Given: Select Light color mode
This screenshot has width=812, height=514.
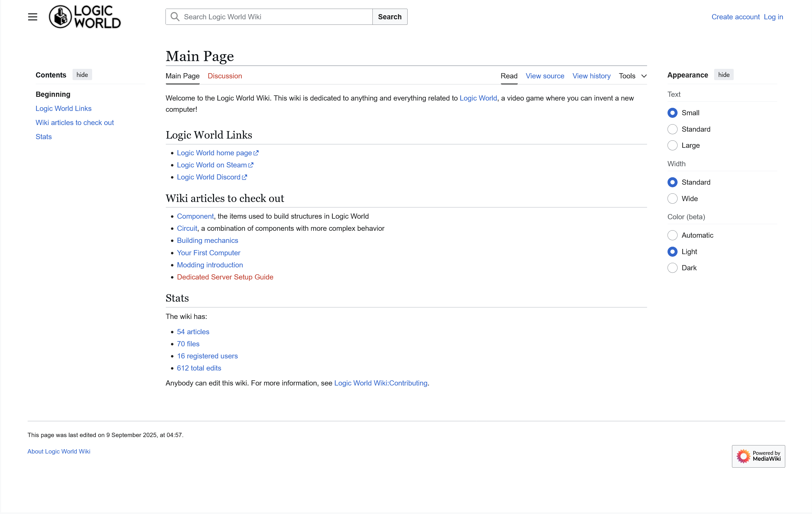Looking at the screenshot, I should tap(672, 252).
